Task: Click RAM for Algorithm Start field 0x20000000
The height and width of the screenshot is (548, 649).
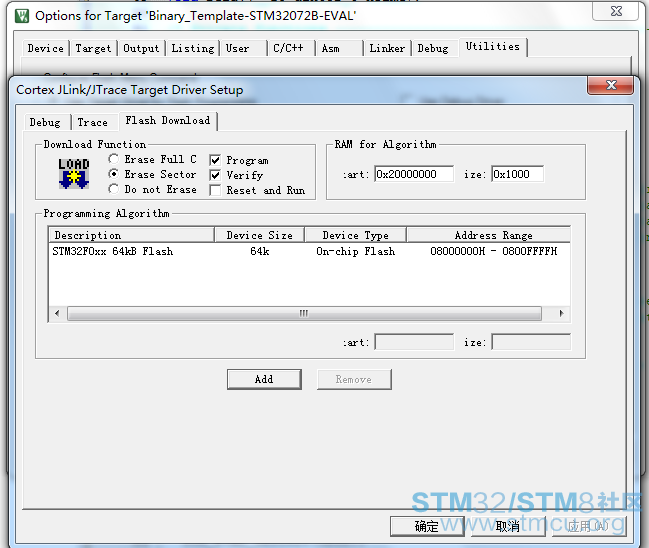Action: (414, 174)
